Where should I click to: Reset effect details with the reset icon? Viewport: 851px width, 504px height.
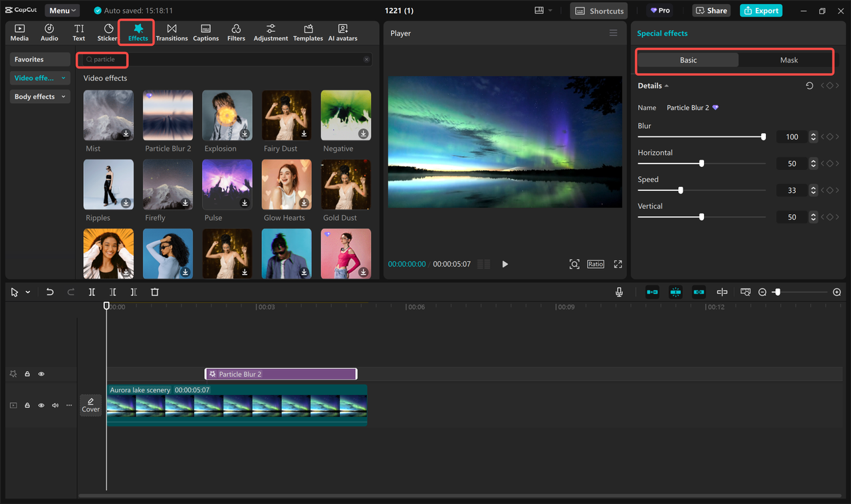pyautogui.click(x=809, y=86)
